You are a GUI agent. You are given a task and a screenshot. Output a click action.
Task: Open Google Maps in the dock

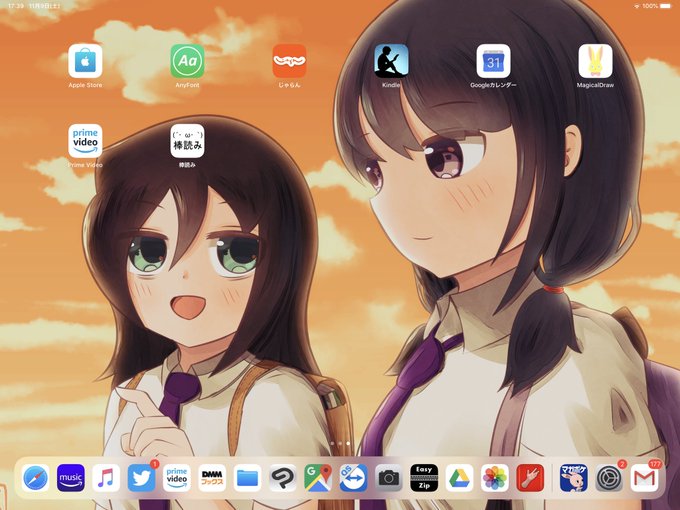[x=318, y=478]
